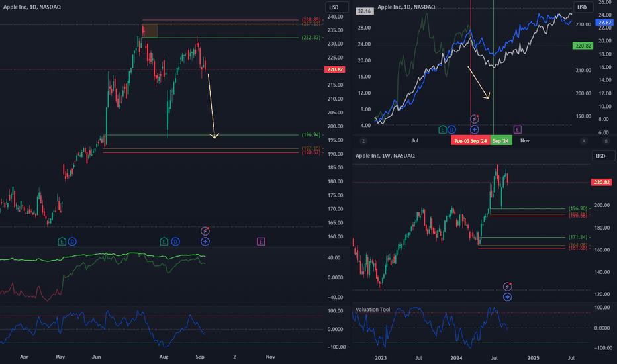Click red 220.82 price label on left chart

tap(335, 69)
